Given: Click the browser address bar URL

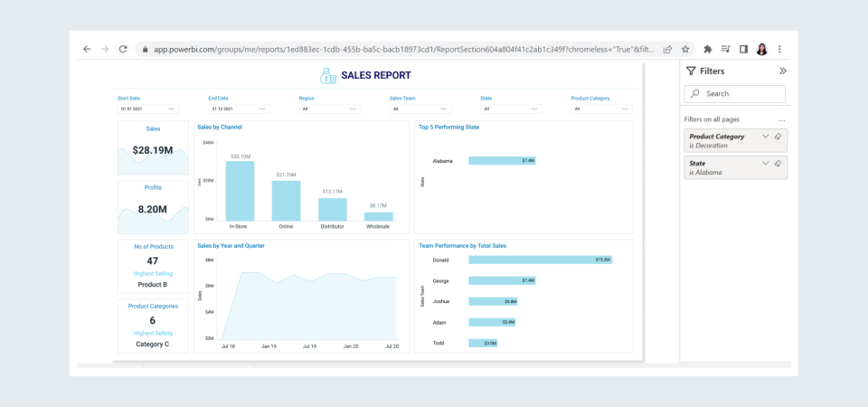Looking at the screenshot, I should [x=404, y=49].
